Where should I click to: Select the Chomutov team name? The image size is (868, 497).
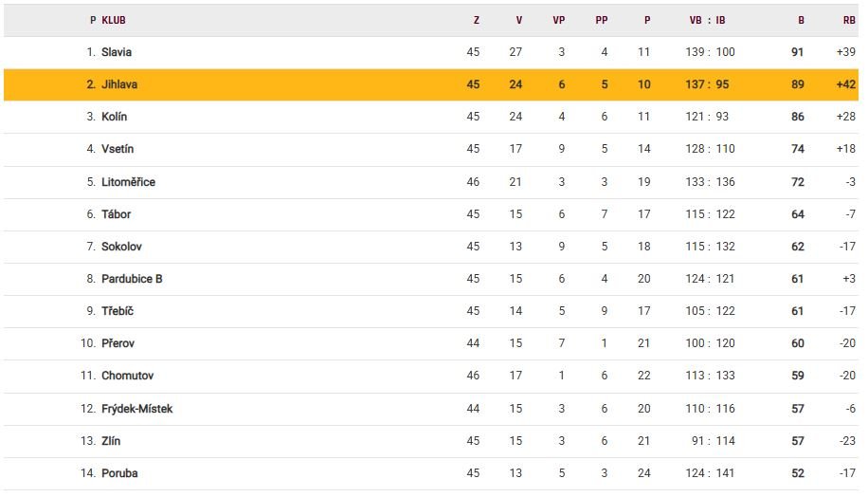(125, 376)
